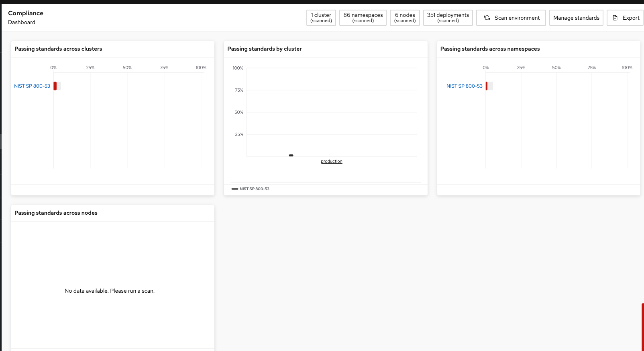Click 'No data available. Please run a scan.' message

click(110, 291)
